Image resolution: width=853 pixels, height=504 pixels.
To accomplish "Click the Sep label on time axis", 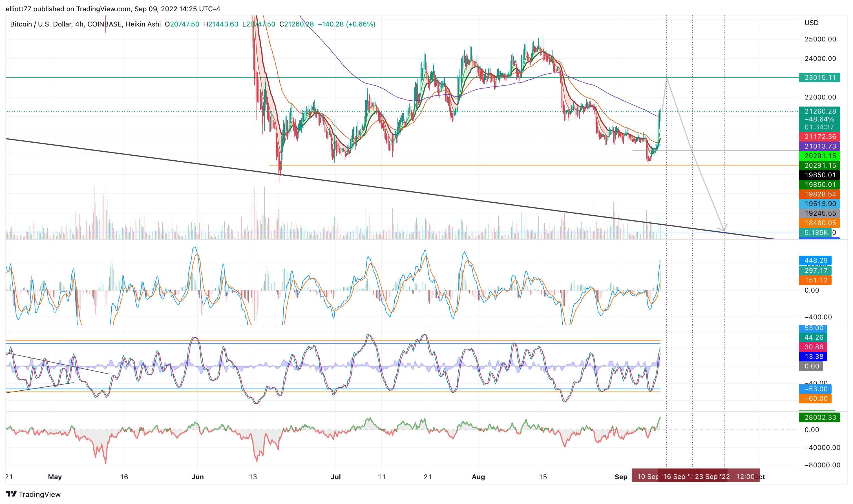I will tap(621, 477).
